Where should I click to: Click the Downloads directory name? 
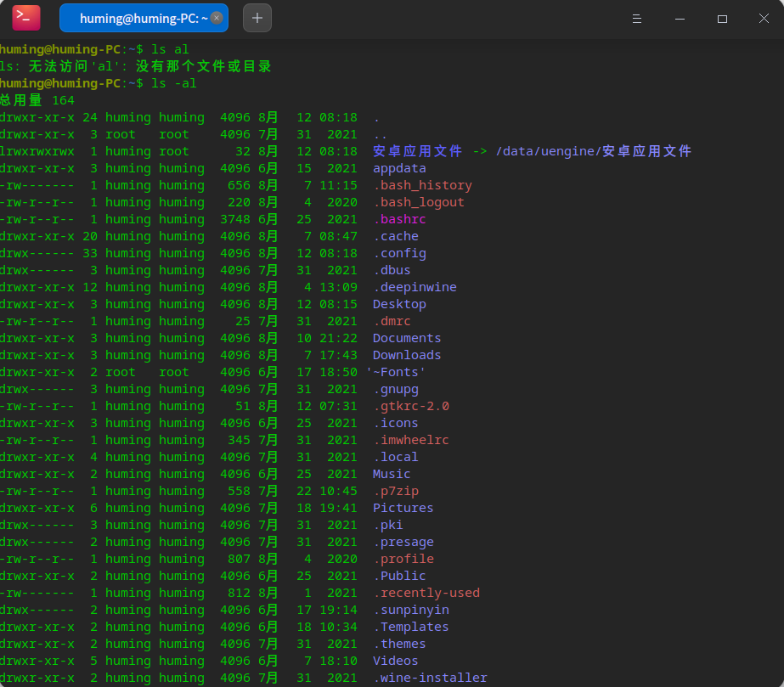pyautogui.click(x=406, y=355)
